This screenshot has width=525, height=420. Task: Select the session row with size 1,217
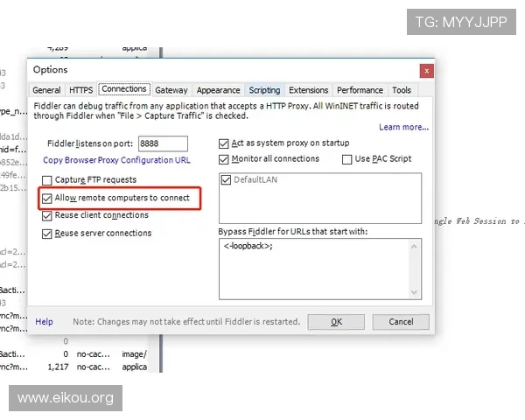click(73, 367)
